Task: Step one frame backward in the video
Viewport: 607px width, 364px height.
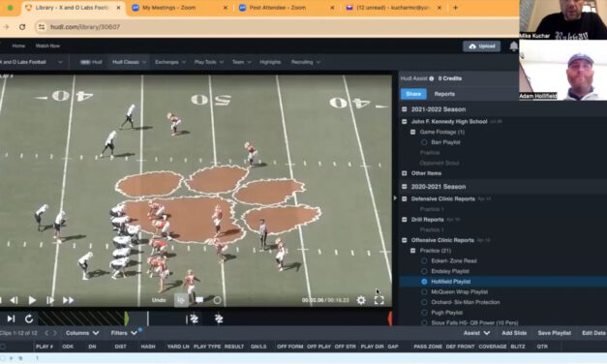Action: coord(14,300)
